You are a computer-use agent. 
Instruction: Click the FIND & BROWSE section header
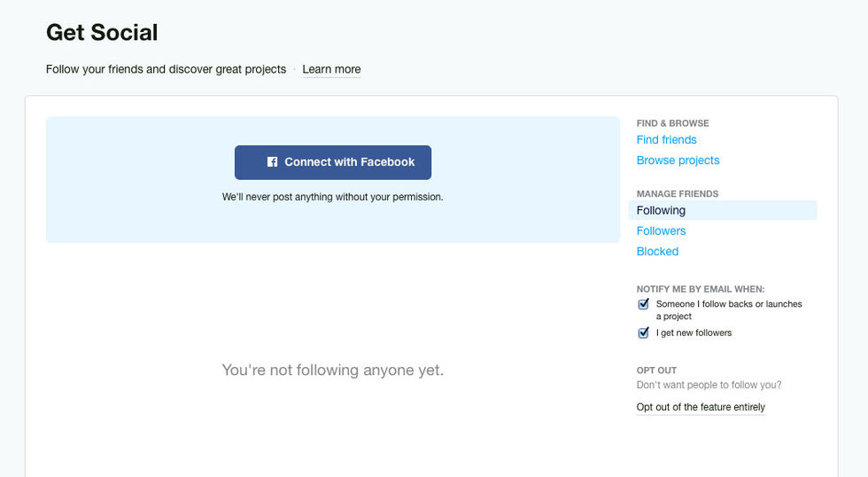pos(672,123)
